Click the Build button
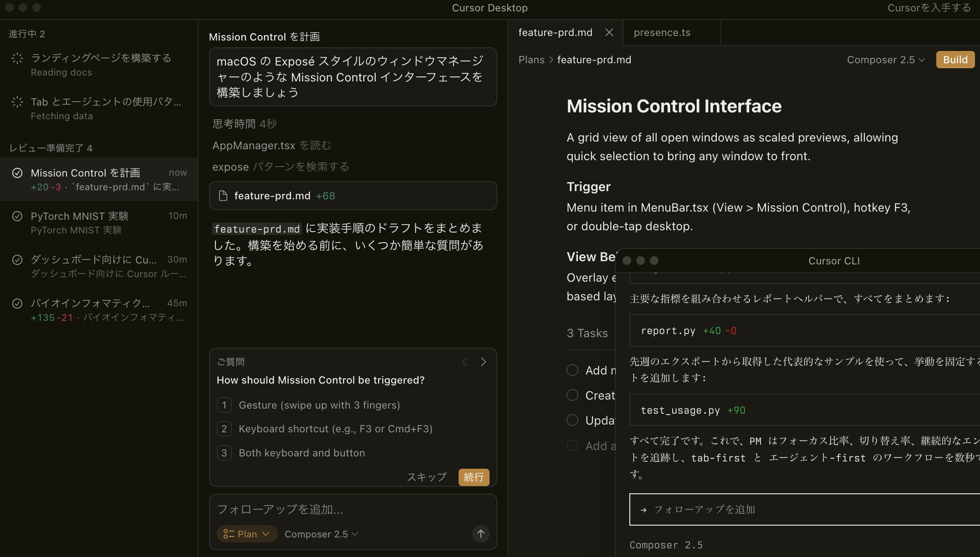The height and width of the screenshot is (557, 980). pos(955,60)
